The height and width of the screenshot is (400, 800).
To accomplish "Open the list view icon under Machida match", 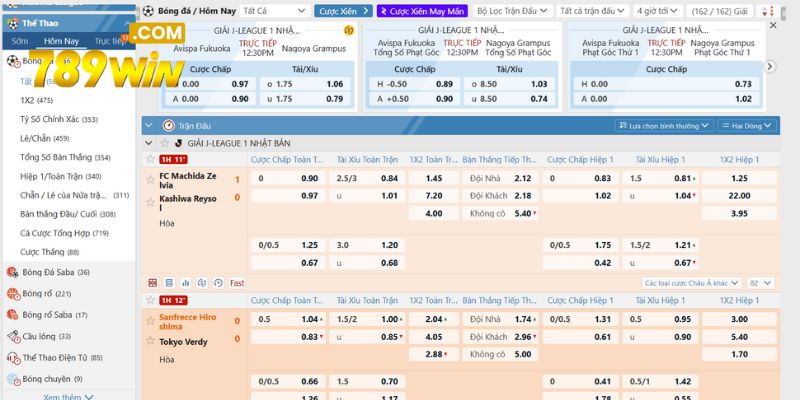I will [x=169, y=283].
